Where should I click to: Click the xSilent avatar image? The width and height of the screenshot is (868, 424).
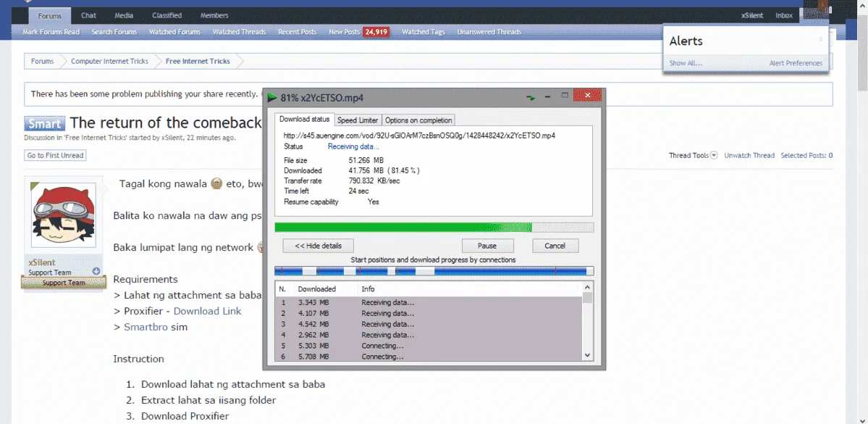coord(63,215)
